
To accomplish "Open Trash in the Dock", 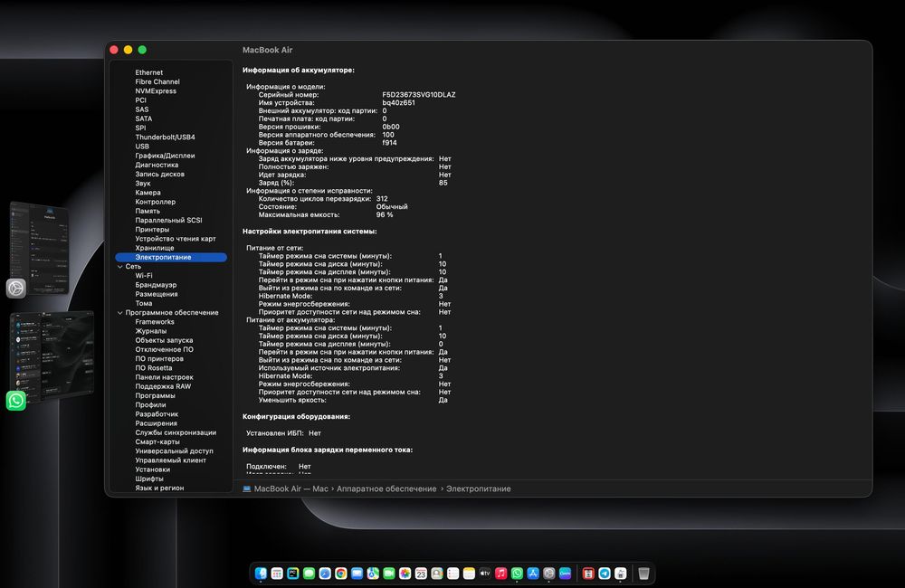I will [643, 573].
